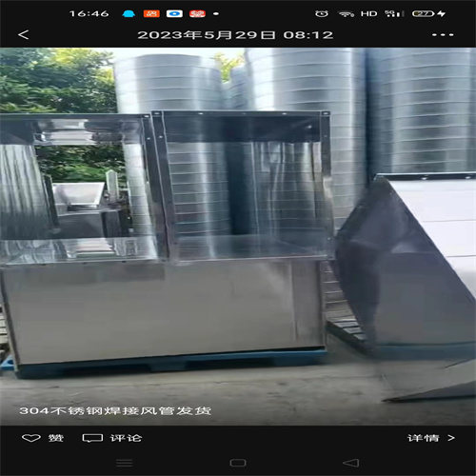The height and width of the screenshot is (476, 476).
Task: Tap the 评论 comment label
Action: (x=126, y=438)
